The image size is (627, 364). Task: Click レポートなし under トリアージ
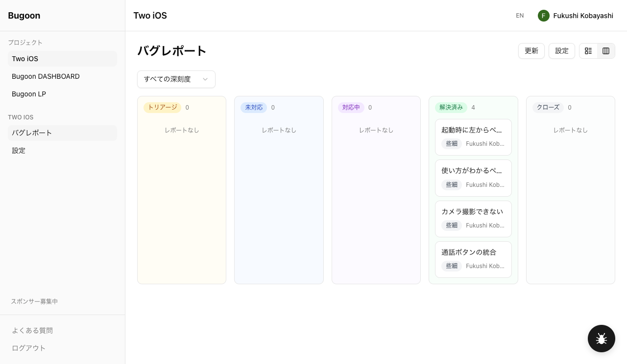coord(182,130)
